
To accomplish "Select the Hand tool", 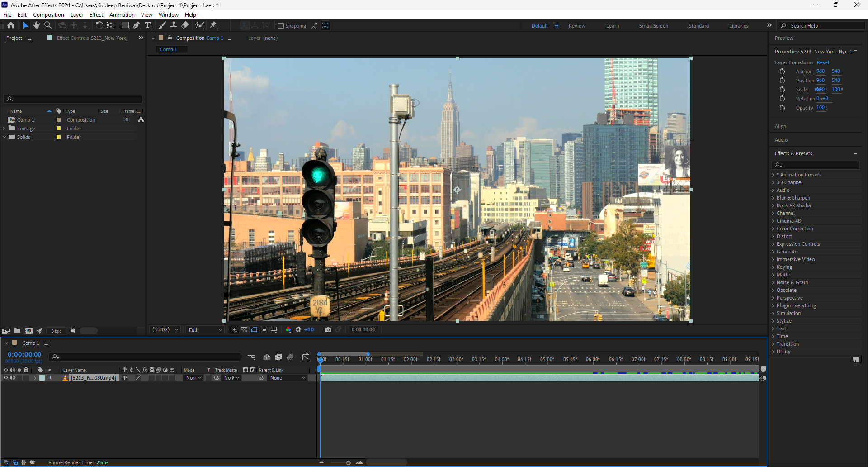I will [x=37, y=25].
